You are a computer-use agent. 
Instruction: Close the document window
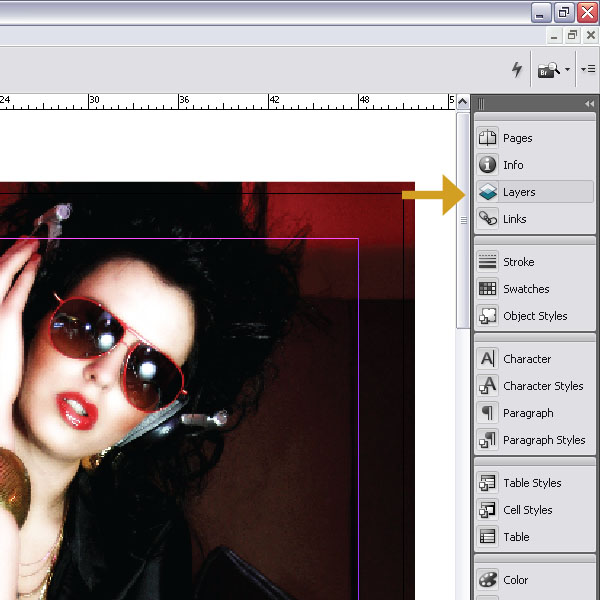click(x=590, y=36)
